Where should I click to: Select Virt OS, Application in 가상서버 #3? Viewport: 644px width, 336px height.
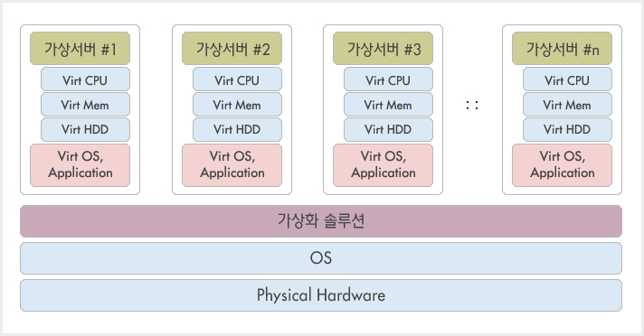tap(384, 165)
